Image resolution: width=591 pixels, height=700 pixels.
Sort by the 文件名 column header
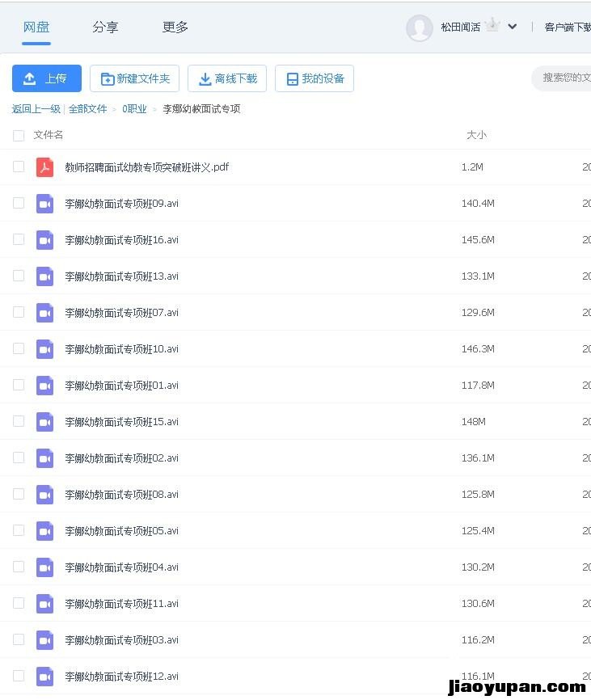pyautogui.click(x=49, y=135)
